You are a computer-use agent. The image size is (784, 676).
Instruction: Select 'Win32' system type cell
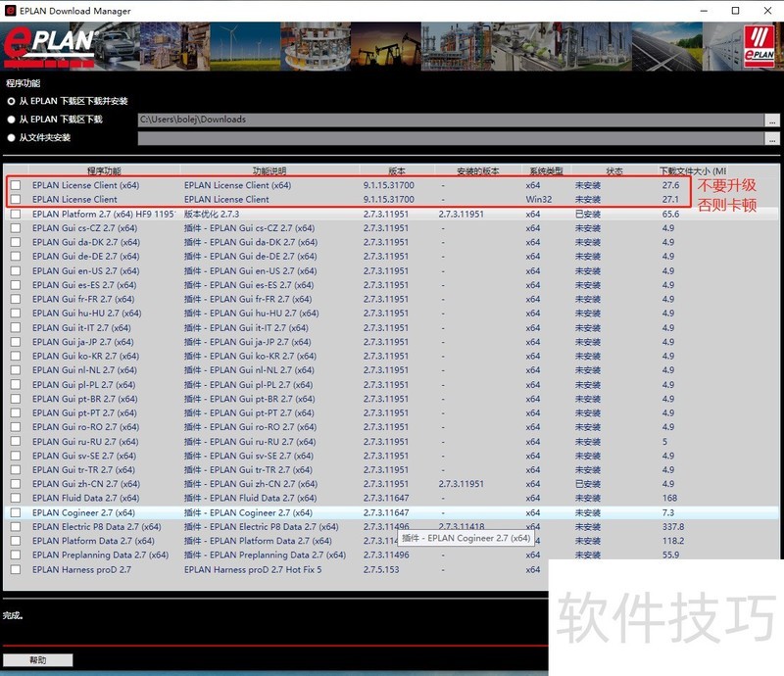(538, 199)
